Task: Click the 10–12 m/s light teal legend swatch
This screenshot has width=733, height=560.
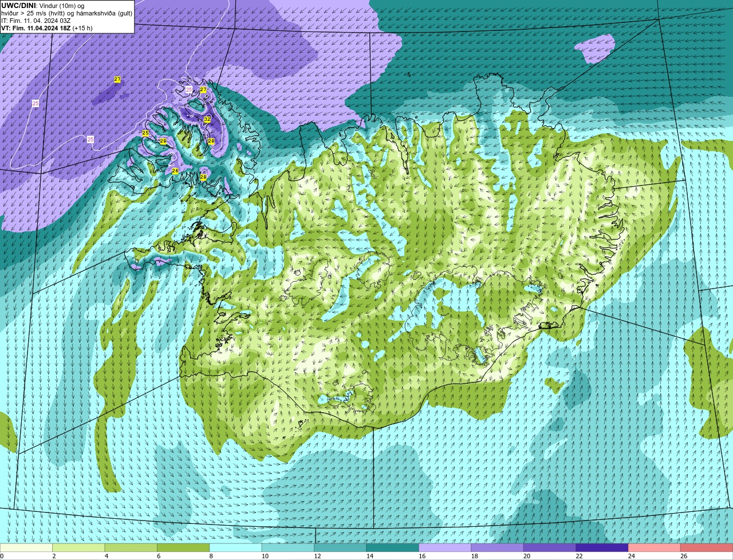Action: point(288,547)
